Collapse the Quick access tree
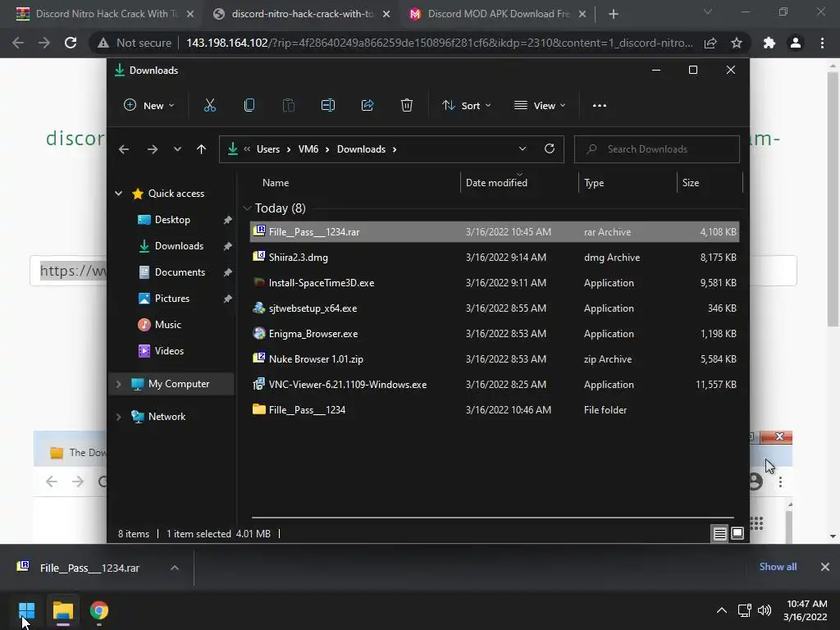 (x=118, y=194)
